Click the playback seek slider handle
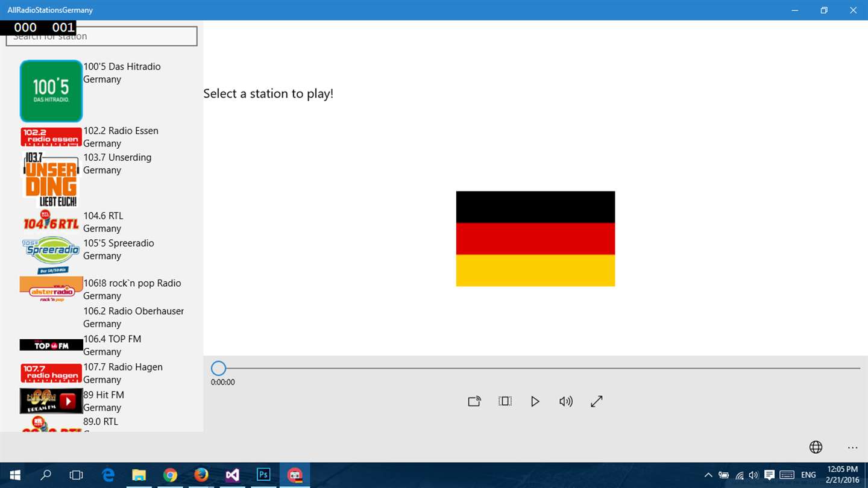 click(x=218, y=368)
